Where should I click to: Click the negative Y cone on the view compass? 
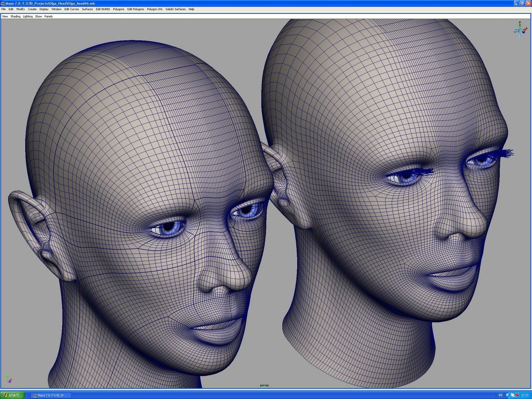pyautogui.click(x=520, y=36)
